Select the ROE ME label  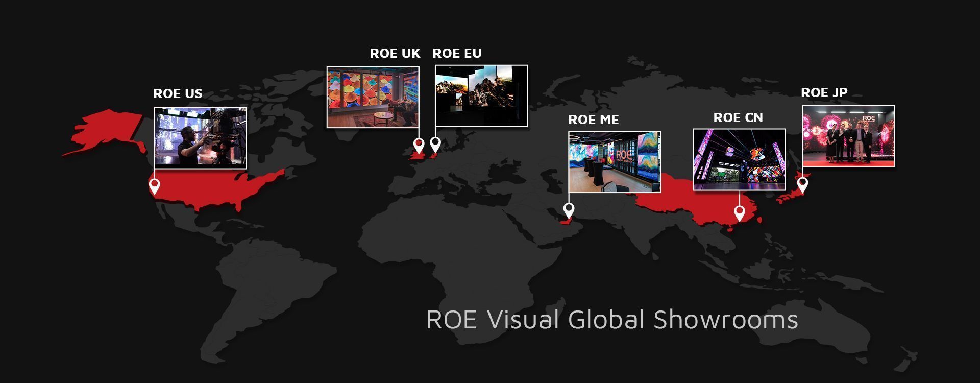pos(594,119)
